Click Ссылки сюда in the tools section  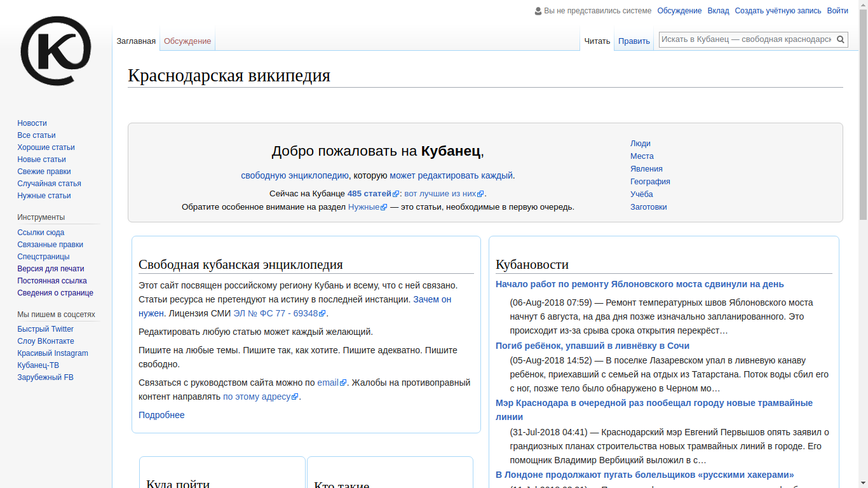(41, 233)
